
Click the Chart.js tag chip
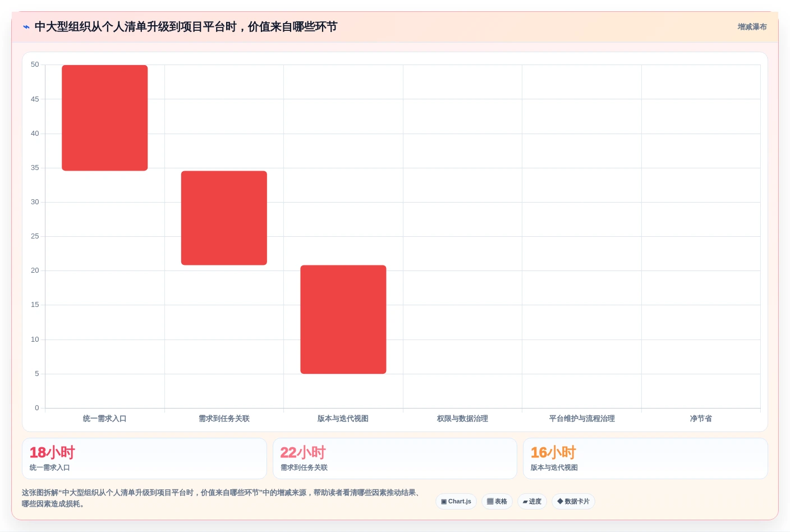tap(456, 502)
